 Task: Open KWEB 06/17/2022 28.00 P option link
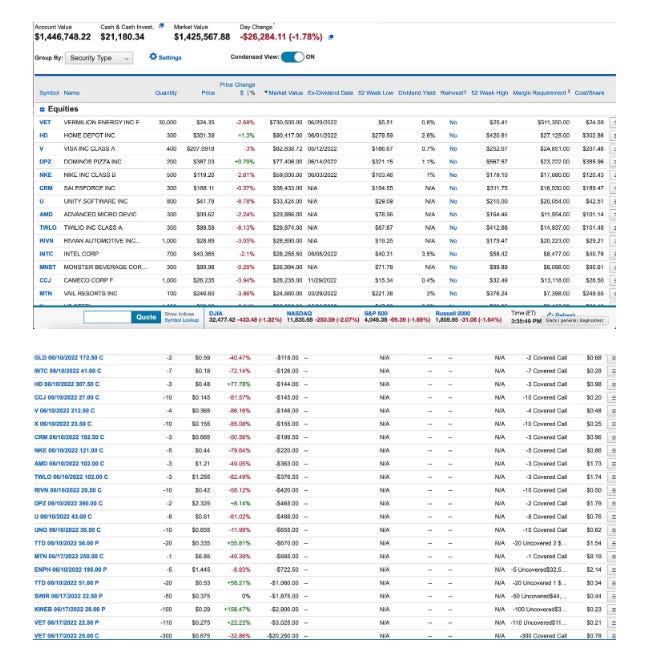(x=70, y=609)
